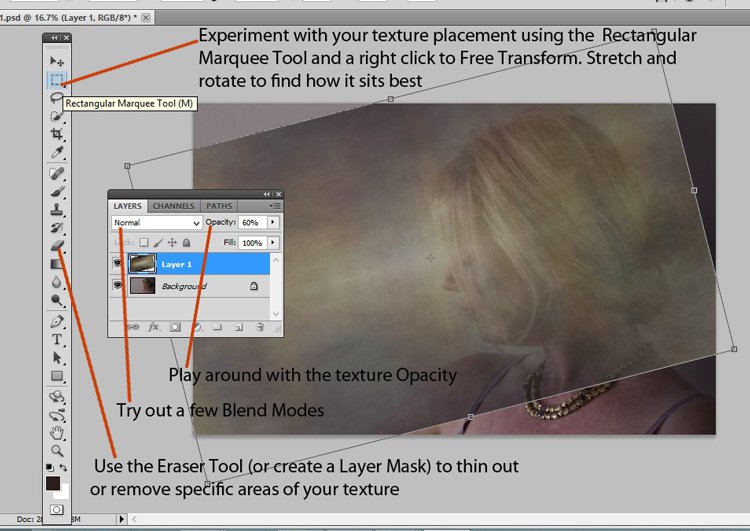
Task: Switch to the Paths tab
Action: pyautogui.click(x=218, y=206)
